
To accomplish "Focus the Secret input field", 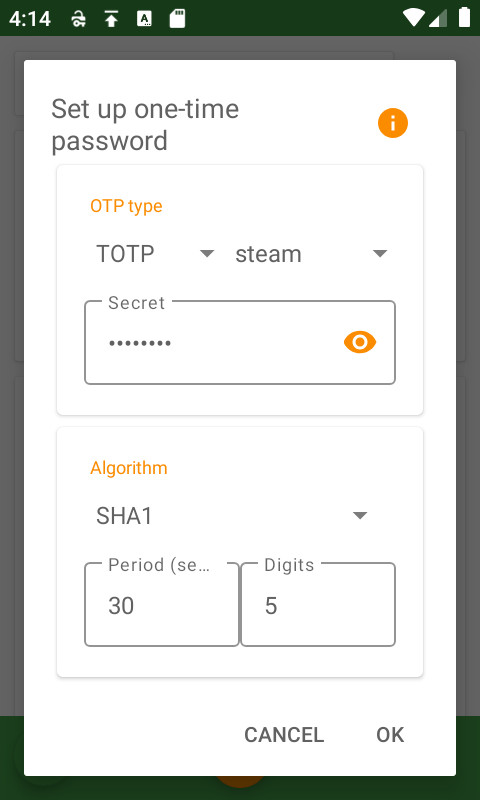I will pyautogui.click(x=240, y=342).
